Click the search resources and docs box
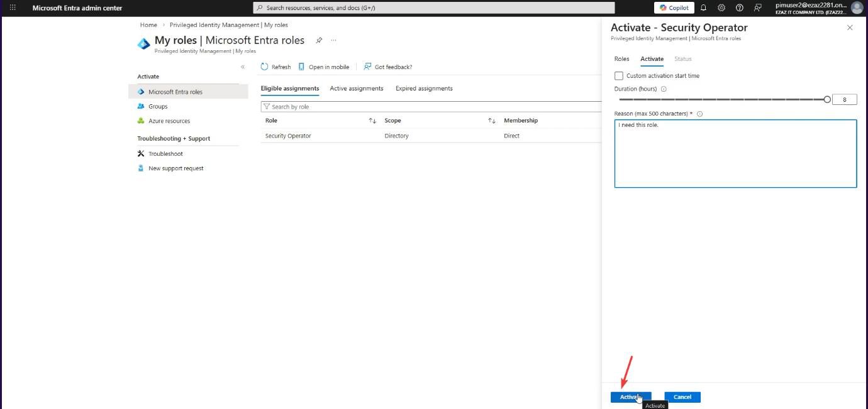This screenshot has height=409, width=868. (x=434, y=8)
